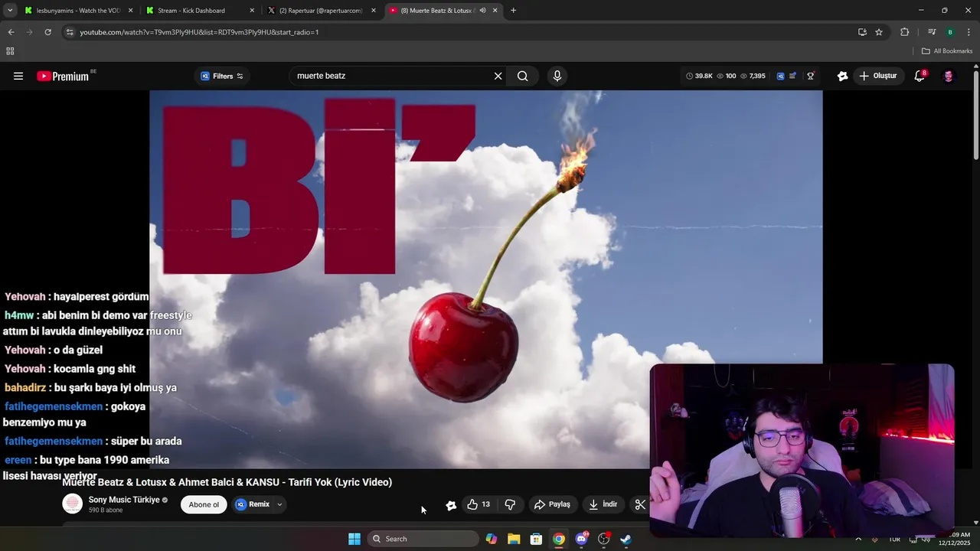The image size is (980, 551).
Task: Like the video with thumbs up
Action: [x=479, y=504]
